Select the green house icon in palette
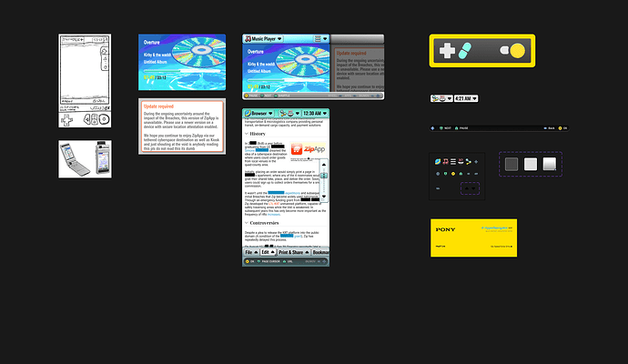Image resolution: width=628 pixels, height=364 pixels. (461, 174)
